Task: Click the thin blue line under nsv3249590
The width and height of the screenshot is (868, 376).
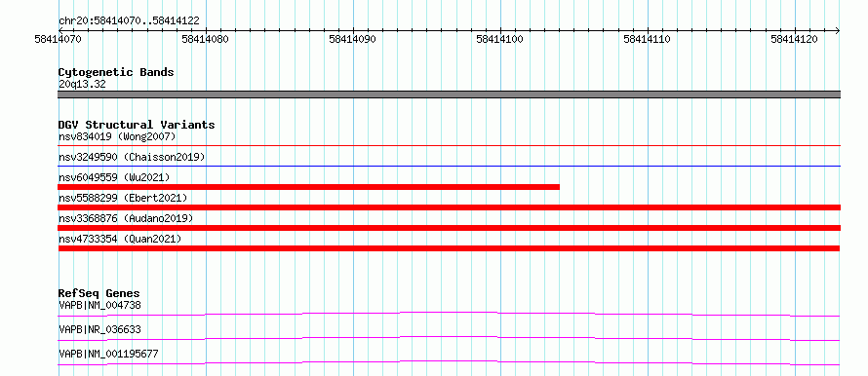Action: (x=449, y=166)
